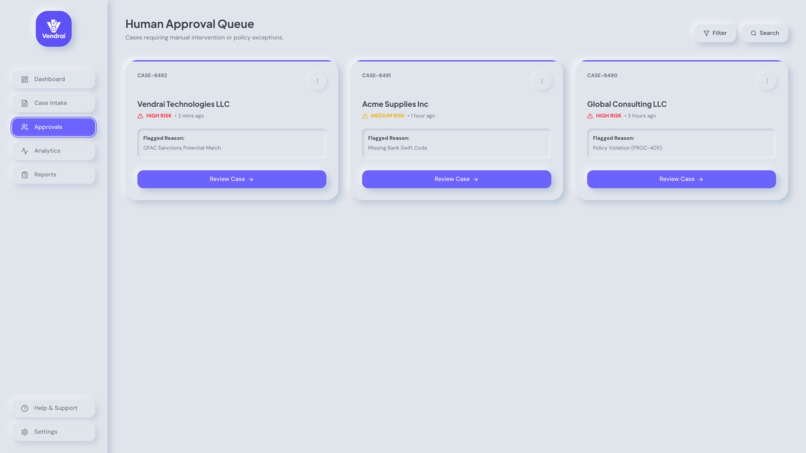Open more options for CASE-8492
This screenshot has width=806, height=453.
317,81
